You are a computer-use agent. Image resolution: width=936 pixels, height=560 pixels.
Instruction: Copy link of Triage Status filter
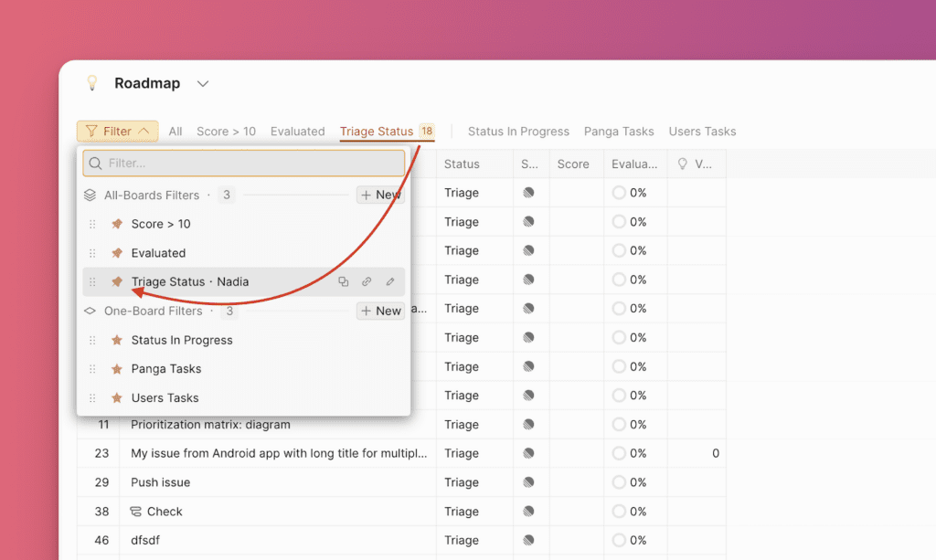[367, 282]
